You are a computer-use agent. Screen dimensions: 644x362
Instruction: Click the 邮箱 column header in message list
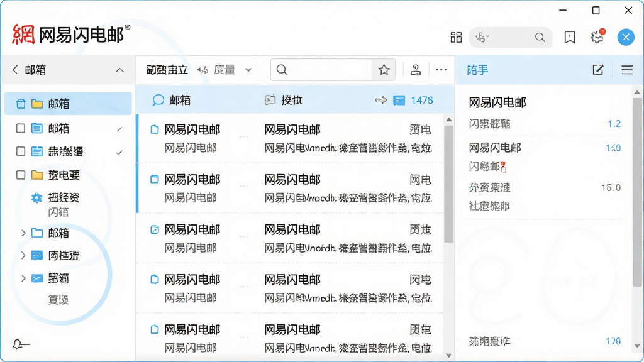tap(180, 100)
